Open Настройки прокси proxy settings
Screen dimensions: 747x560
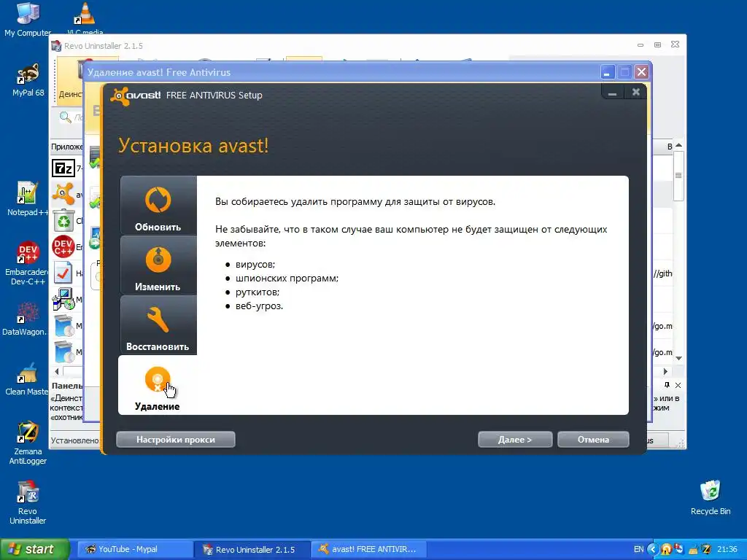click(x=176, y=440)
